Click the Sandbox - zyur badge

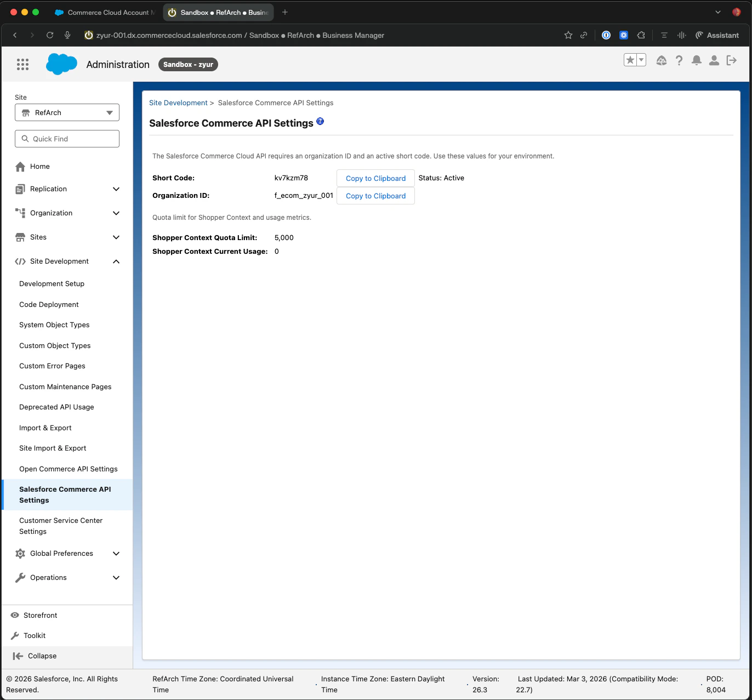pyautogui.click(x=188, y=65)
